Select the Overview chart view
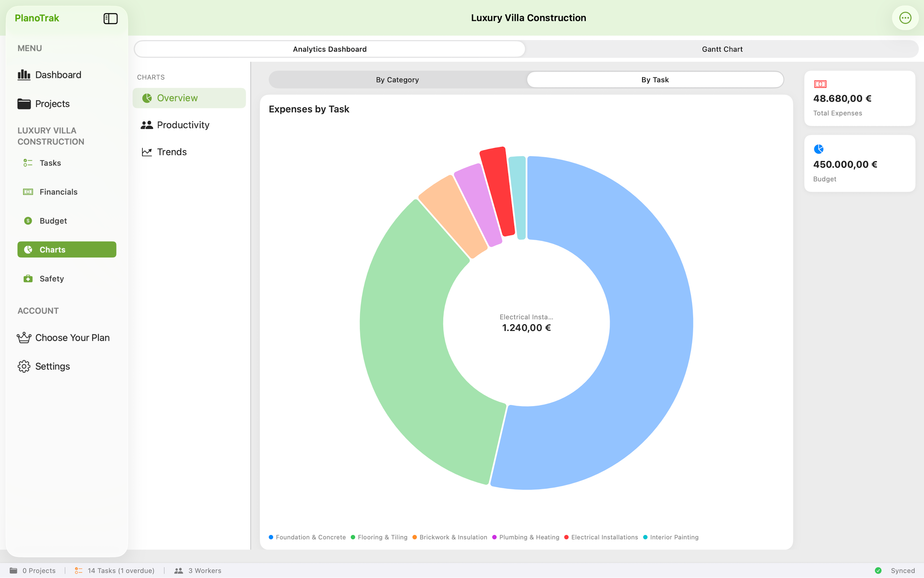 pos(189,98)
